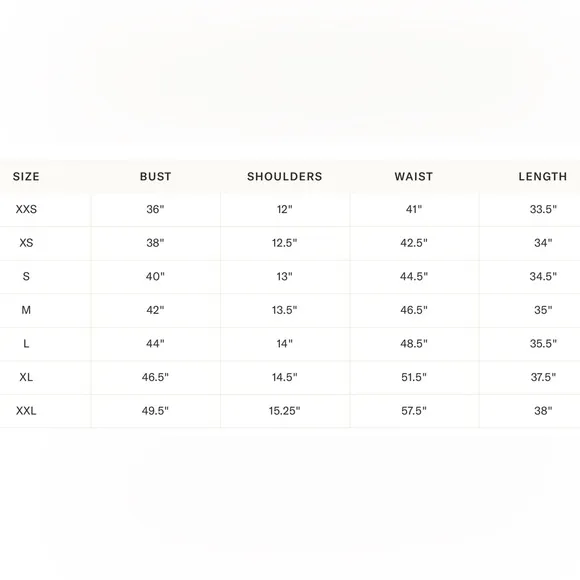Click the 36" bust cell for XXS
Screen dimensions: 580x580
coord(155,209)
